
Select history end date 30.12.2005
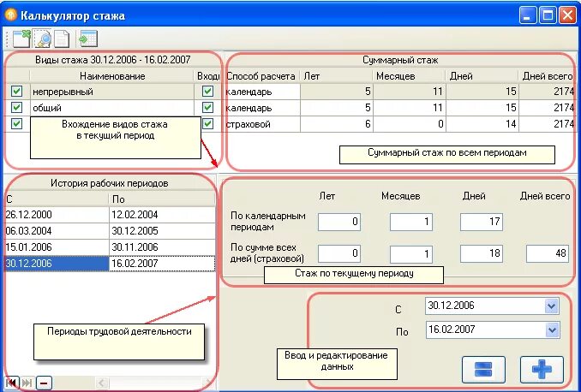162,230
